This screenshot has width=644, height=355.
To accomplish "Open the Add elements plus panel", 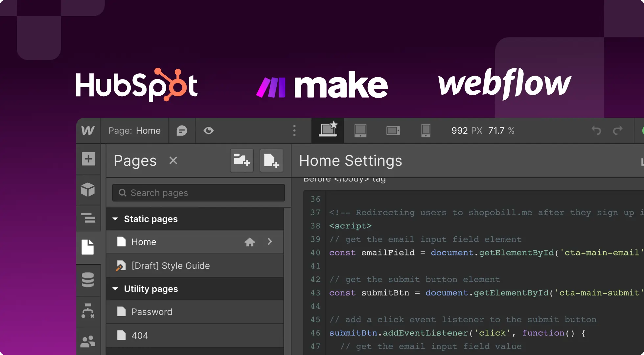I will [x=88, y=159].
